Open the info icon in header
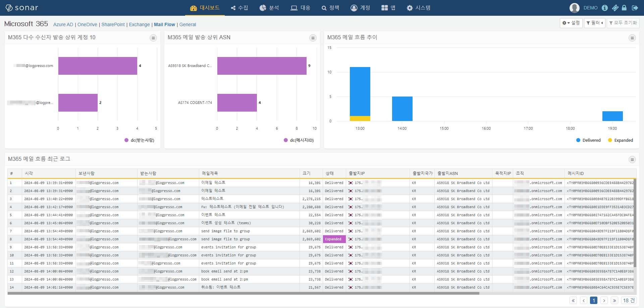Image resolution: width=644 pixels, height=308 pixels. coord(605,8)
